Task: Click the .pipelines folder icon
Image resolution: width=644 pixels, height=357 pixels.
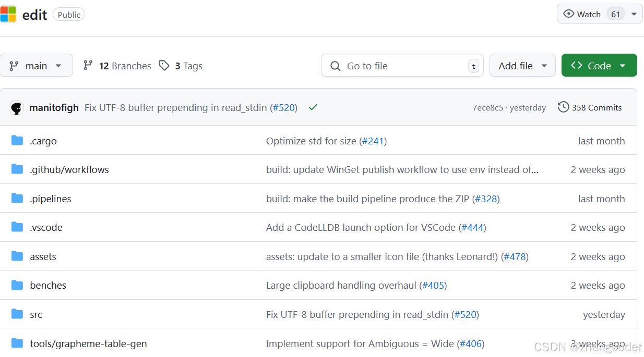Action: click(17, 199)
